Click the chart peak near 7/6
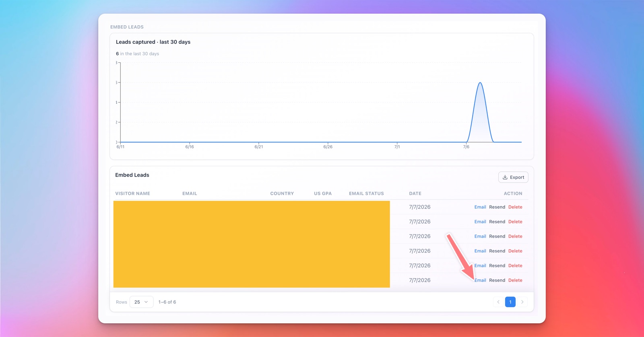This screenshot has width=644, height=337. pyautogui.click(x=480, y=83)
